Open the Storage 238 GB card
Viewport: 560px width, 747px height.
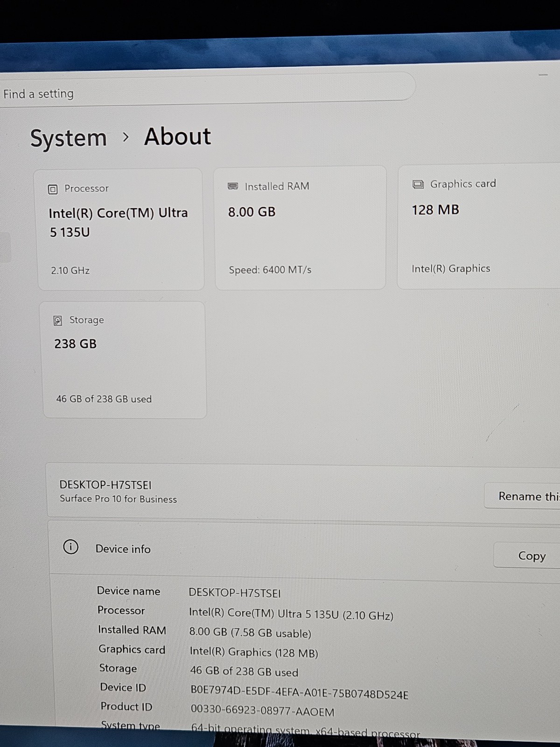[124, 360]
